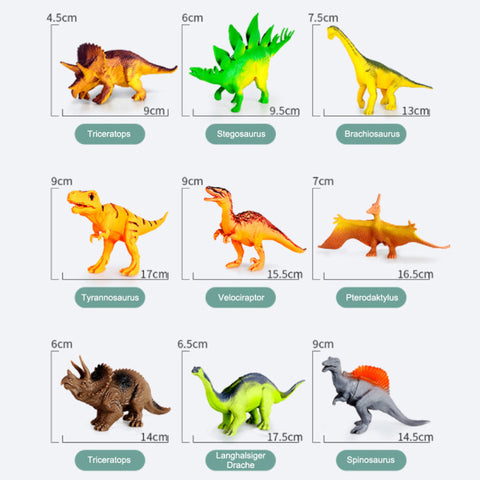The height and width of the screenshot is (480, 480).
Task: Click the 17cm length label under Tyrannosaurus
Action: pyautogui.click(x=154, y=274)
